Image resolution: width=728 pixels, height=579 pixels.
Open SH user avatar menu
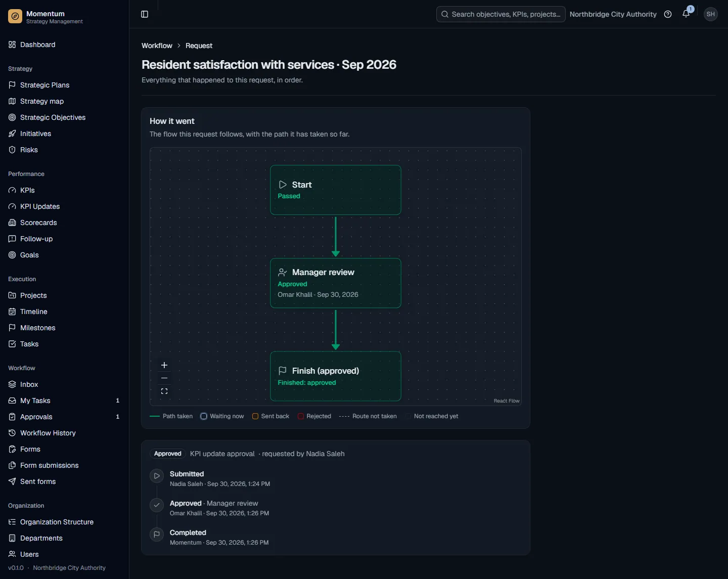(711, 14)
